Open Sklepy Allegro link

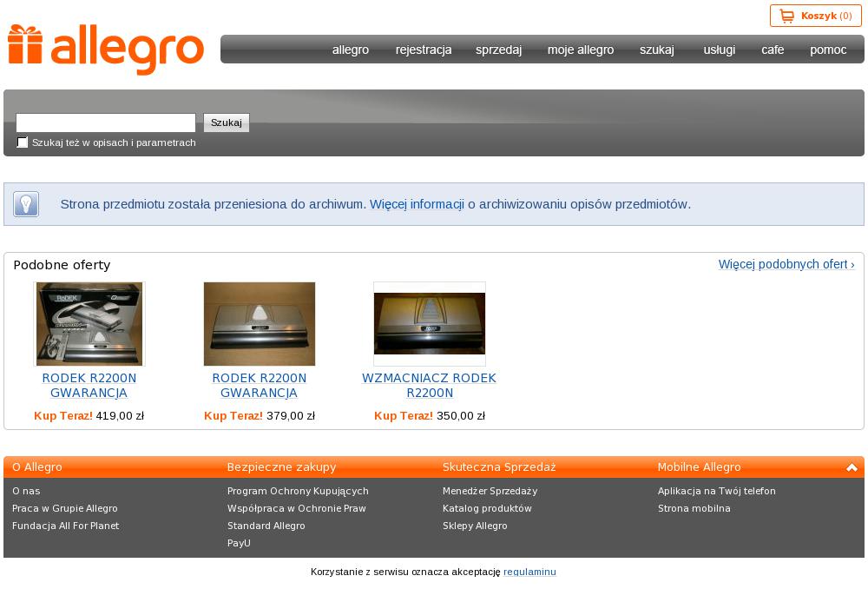coord(475,526)
